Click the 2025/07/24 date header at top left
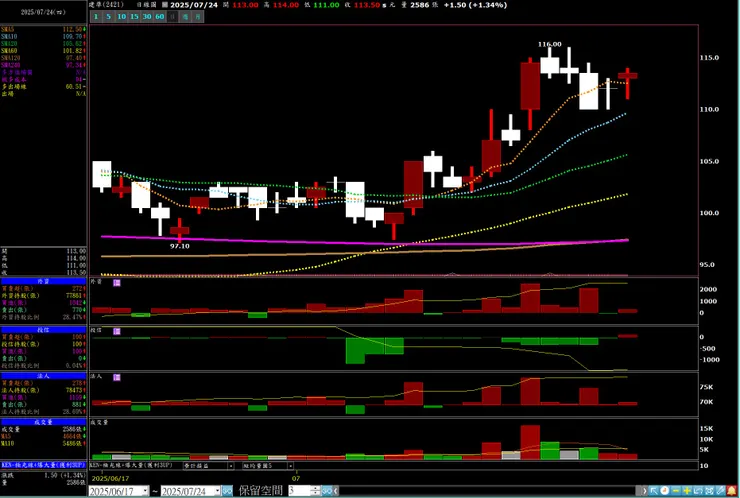This screenshot has width=740, height=498. pyautogui.click(x=43, y=12)
